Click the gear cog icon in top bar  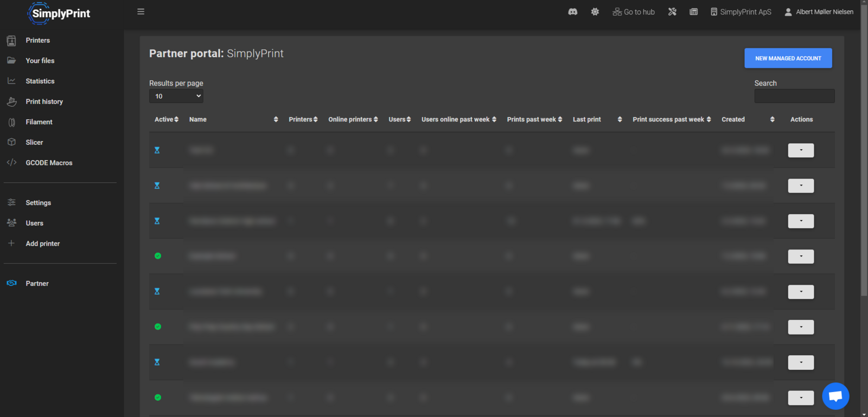tap(595, 11)
